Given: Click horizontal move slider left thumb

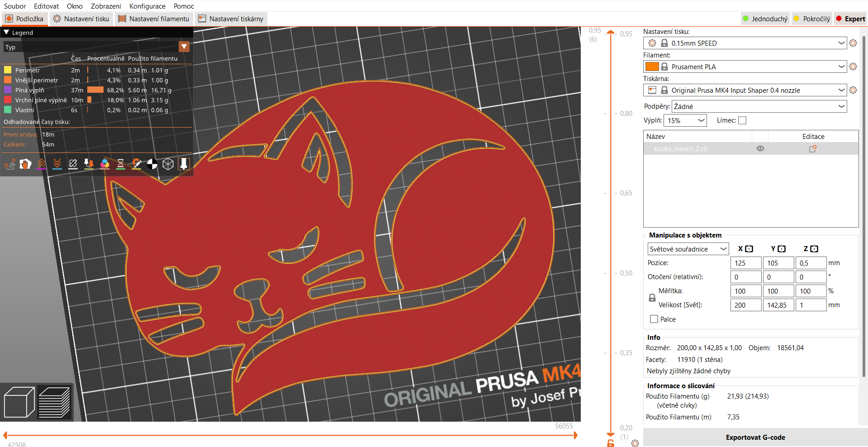Looking at the screenshot, I should [x=5, y=435].
